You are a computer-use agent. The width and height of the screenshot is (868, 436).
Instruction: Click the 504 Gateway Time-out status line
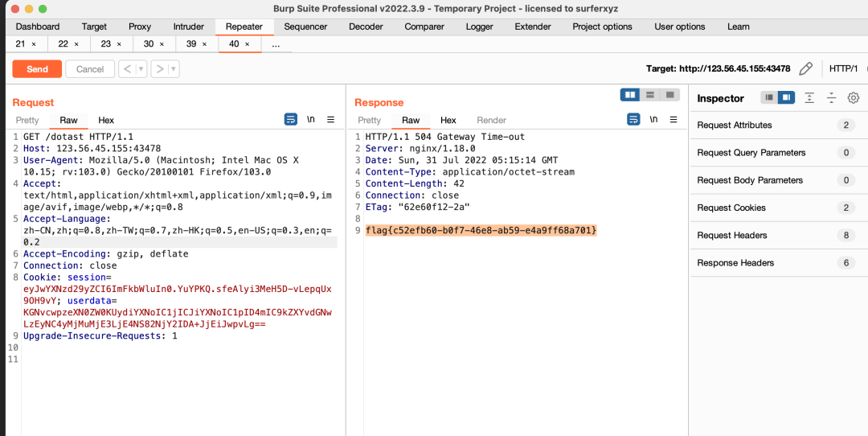(445, 137)
